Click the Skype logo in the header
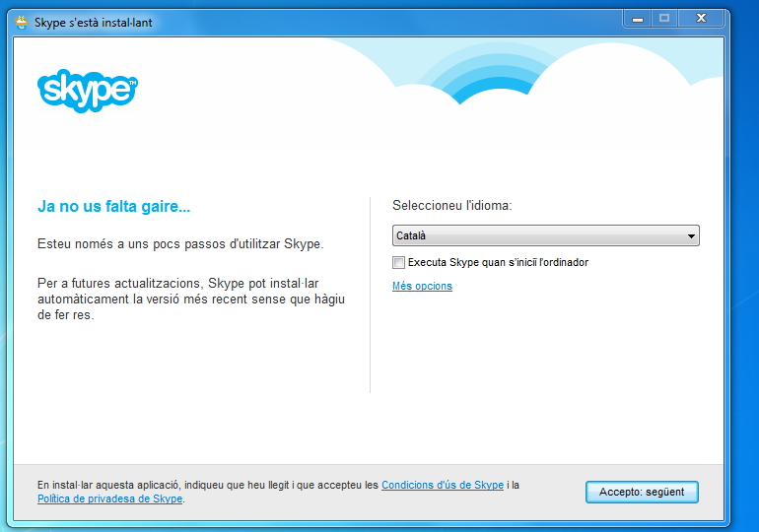 click(x=87, y=90)
